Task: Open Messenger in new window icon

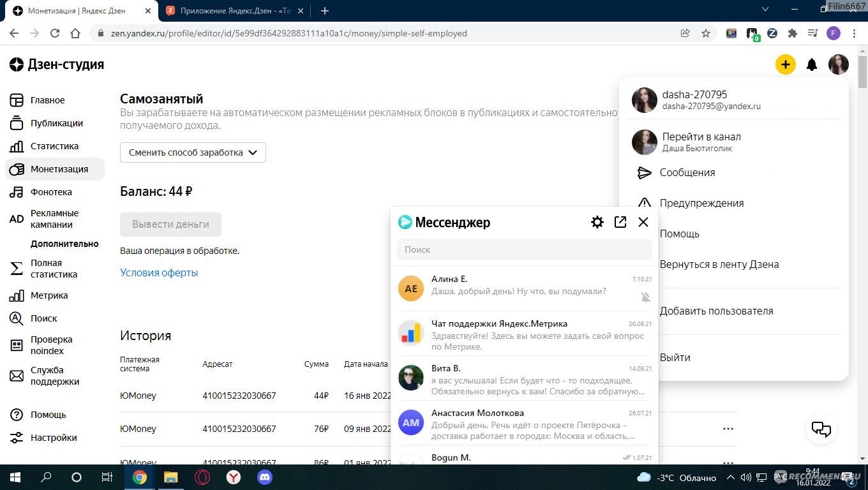Action: [x=620, y=222]
